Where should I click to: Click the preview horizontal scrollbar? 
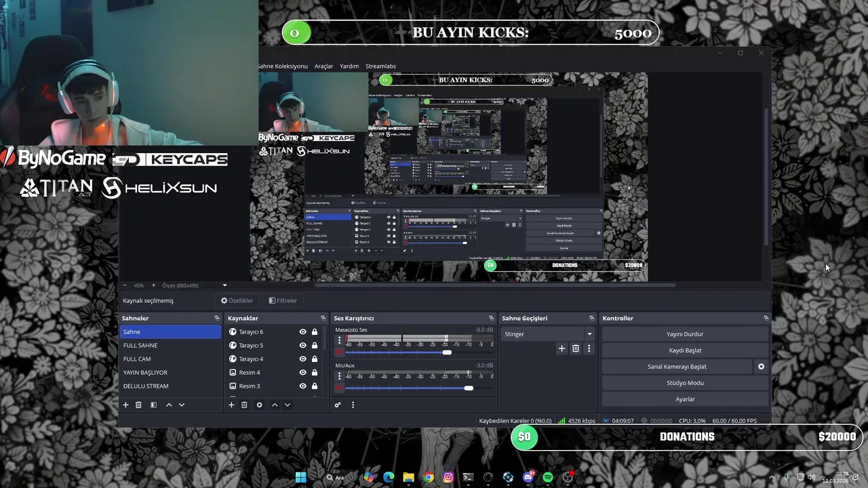[x=494, y=285]
